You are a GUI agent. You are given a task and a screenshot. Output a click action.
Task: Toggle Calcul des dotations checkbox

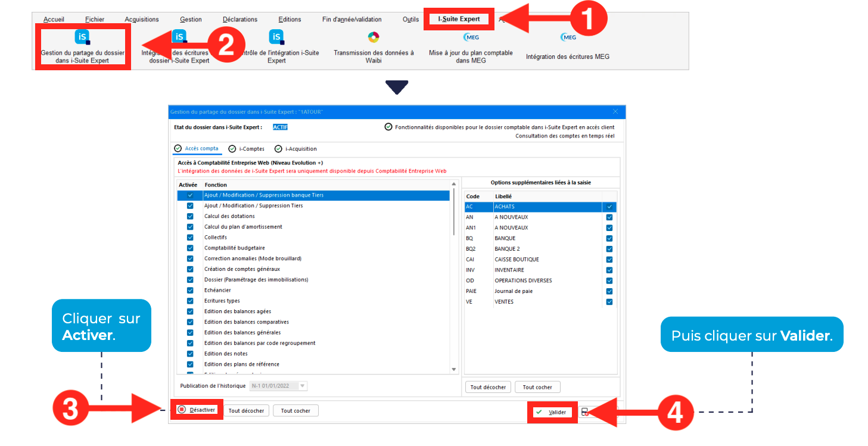coord(190,216)
